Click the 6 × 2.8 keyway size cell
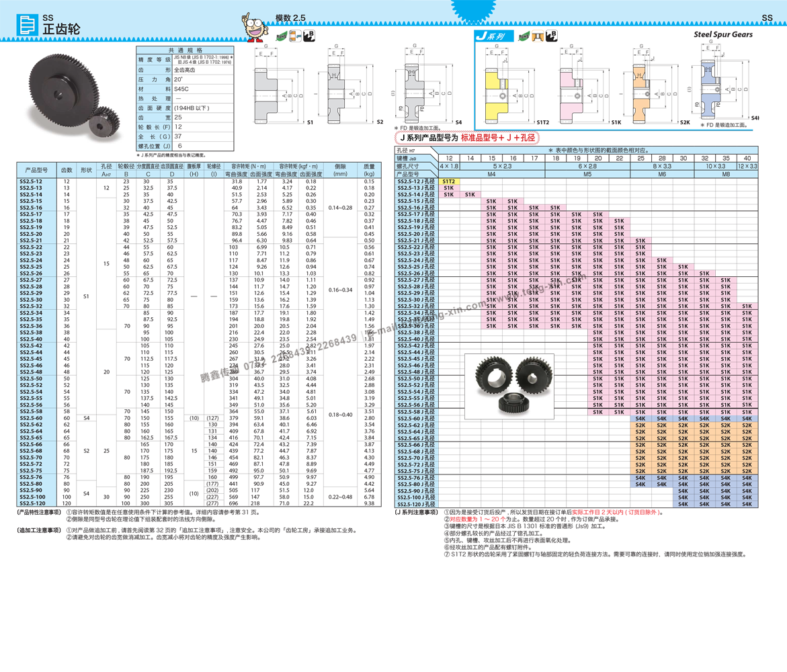This screenshot has width=787, height=672. point(587,166)
